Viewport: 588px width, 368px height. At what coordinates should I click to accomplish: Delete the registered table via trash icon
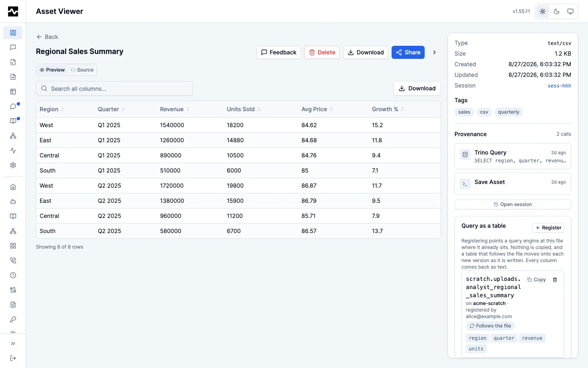[x=555, y=280]
